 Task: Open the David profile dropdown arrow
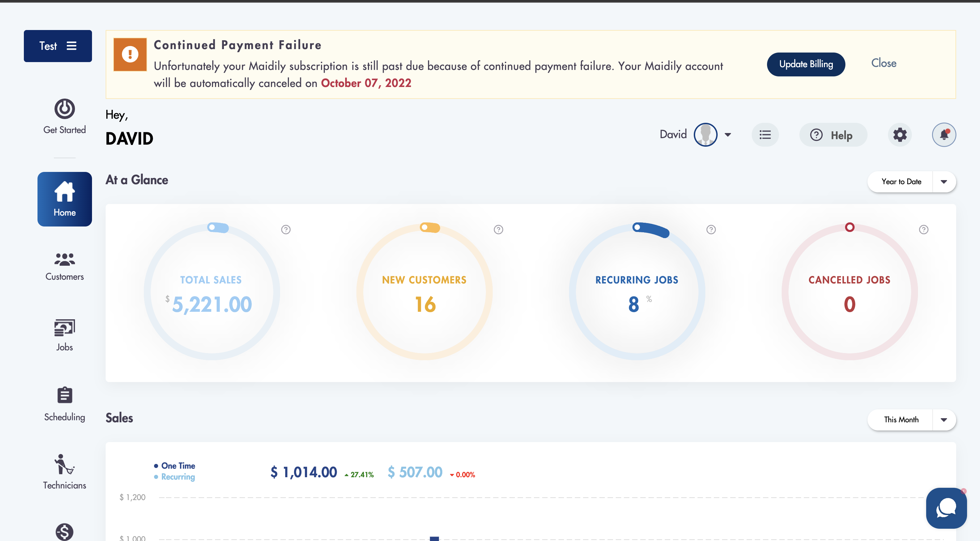coord(728,135)
